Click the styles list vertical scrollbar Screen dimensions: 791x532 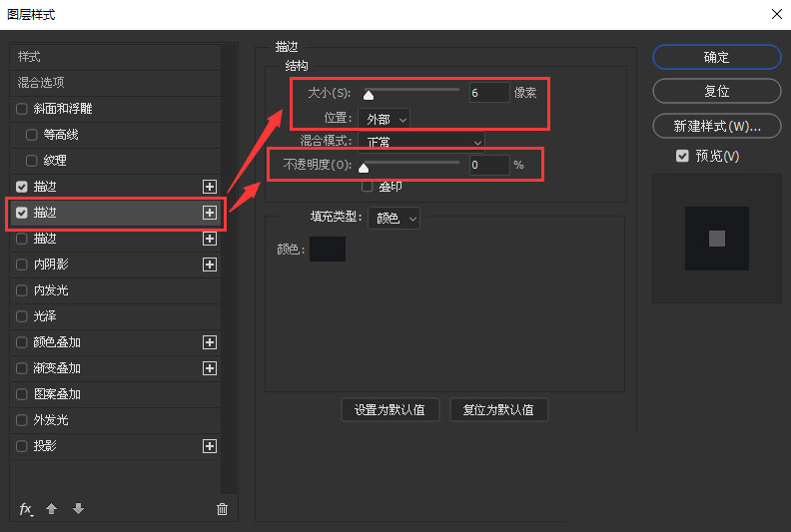(229, 268)
